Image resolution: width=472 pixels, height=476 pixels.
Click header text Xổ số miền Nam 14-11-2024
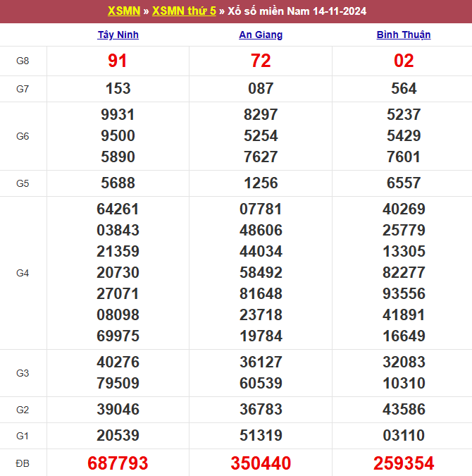[x=297, y=11]
